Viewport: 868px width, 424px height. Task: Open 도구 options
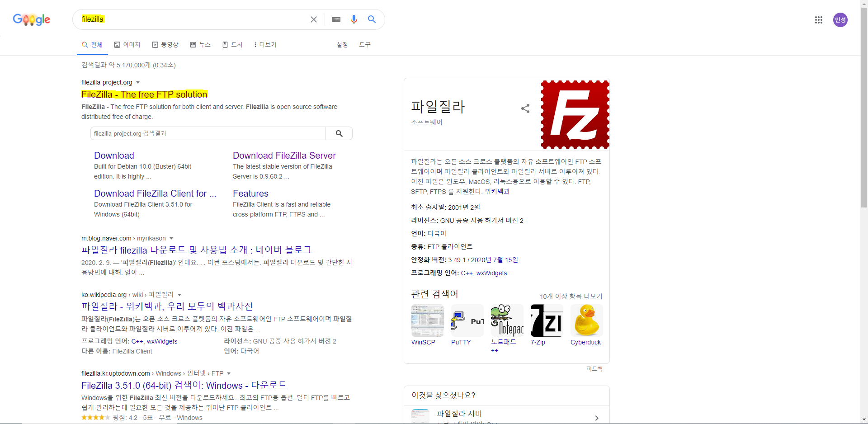pyautogui.click(x=365, y=45)
